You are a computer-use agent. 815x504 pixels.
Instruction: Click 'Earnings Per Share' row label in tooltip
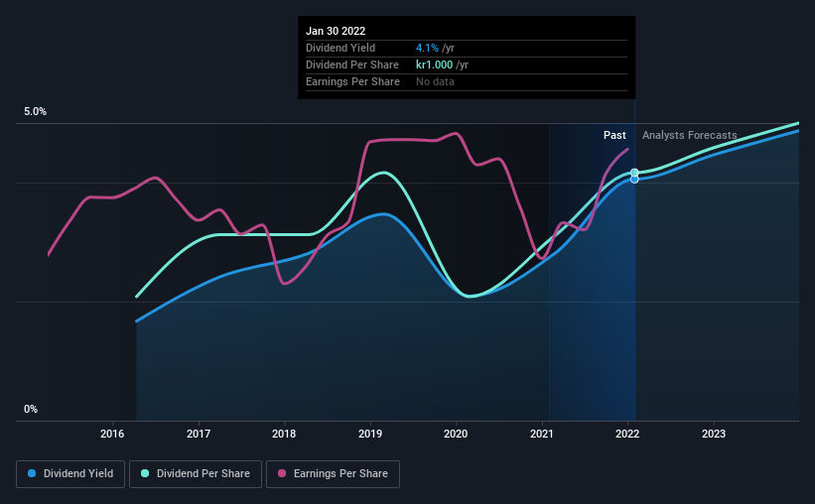(x=353, y=81)
